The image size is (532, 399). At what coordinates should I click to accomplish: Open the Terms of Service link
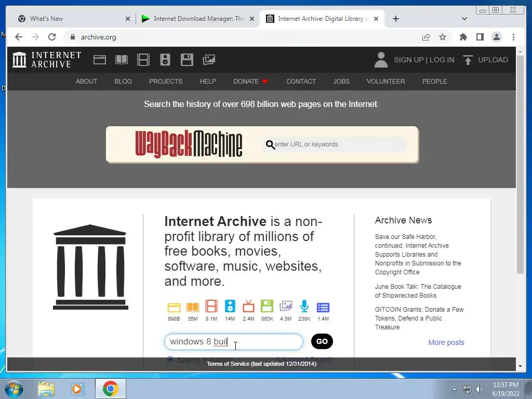pos(262,364)
